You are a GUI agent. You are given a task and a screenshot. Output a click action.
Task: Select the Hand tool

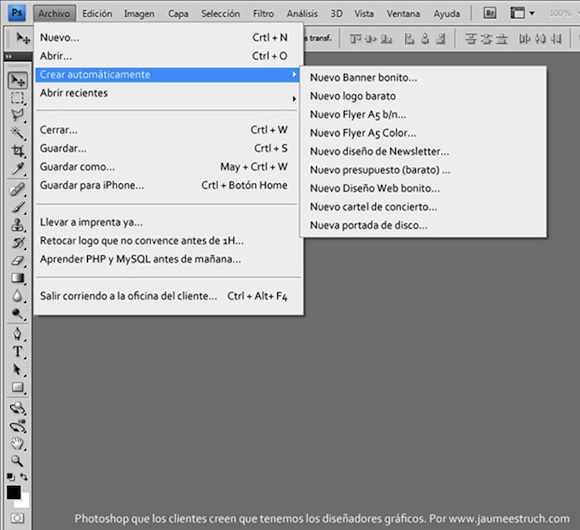click(x=17, y=443)
